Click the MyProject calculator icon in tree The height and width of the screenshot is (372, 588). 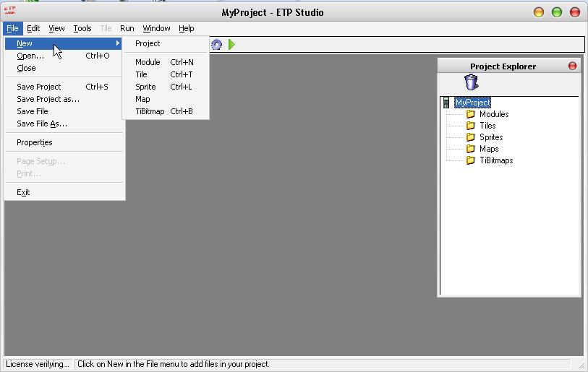pyautogui.click(x=446, y=103)
